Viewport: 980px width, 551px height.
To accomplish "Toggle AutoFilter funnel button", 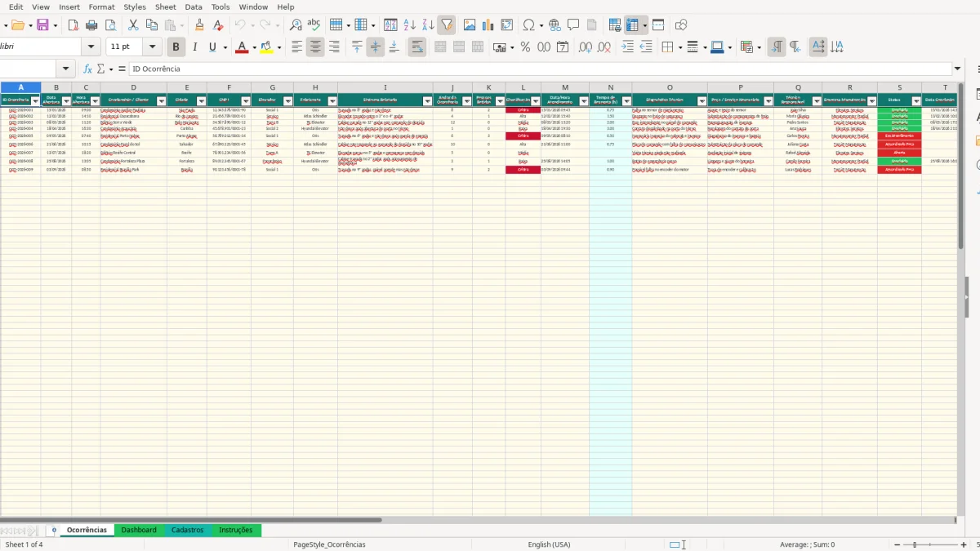I will (447, 25).
